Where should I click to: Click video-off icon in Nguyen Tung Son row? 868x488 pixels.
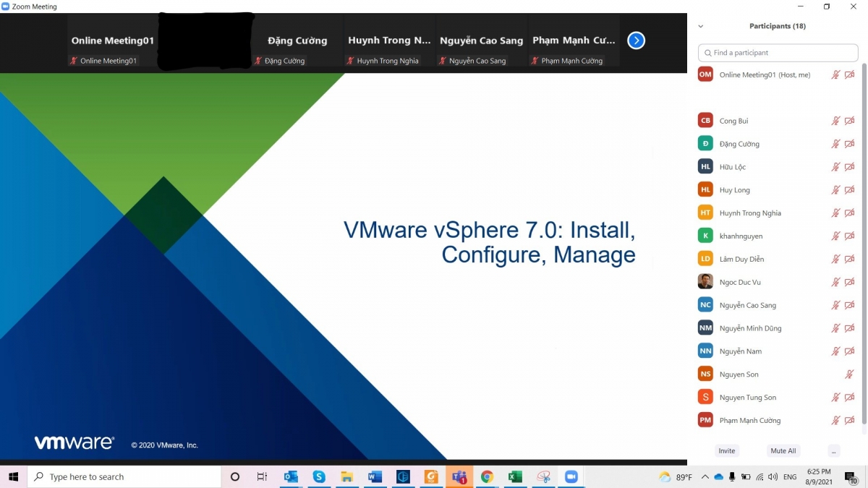point(850,398)
